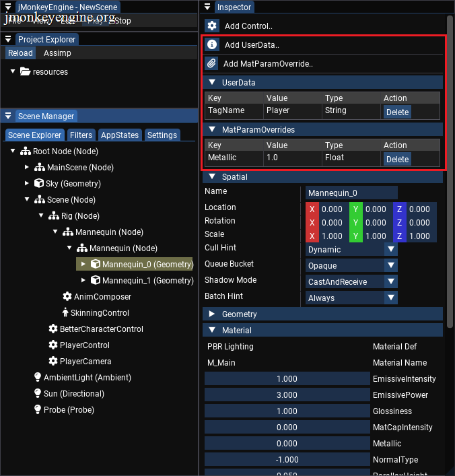This screenshot has height=476, width=455.
Task: Click the Sky geometry cube icon
Action: pyautogui.click(x=39, y=183)
